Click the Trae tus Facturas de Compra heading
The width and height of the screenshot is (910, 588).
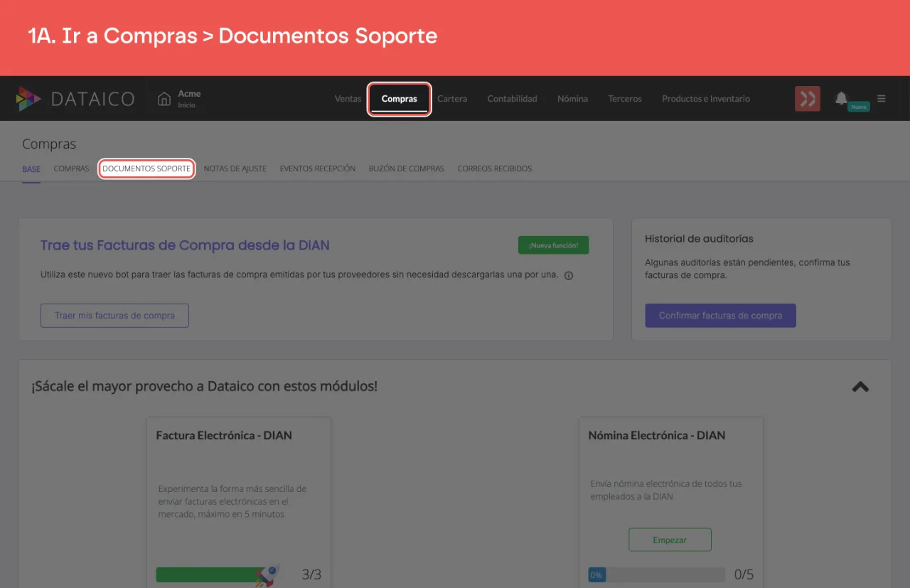tap(185, 245)
